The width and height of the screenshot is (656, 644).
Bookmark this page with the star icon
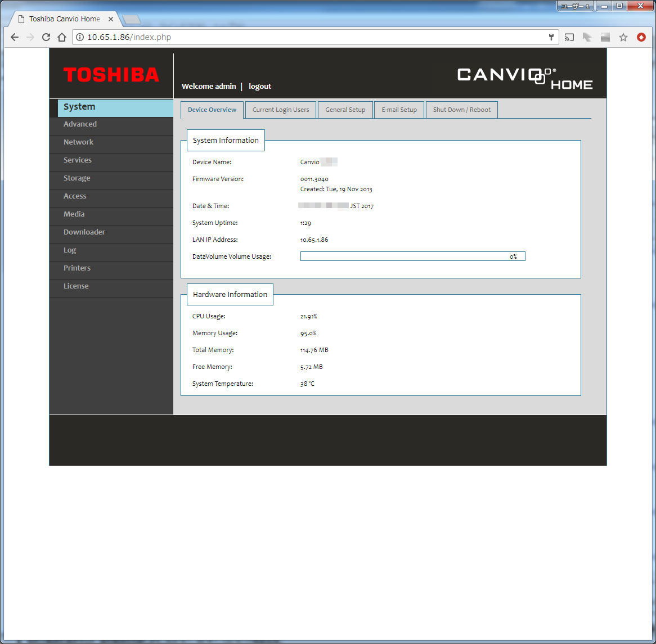(623, 37)
